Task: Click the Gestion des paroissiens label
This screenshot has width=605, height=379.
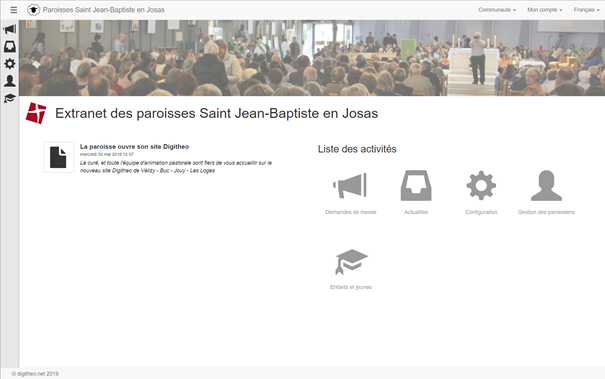Action: click(x=546, y=212)
